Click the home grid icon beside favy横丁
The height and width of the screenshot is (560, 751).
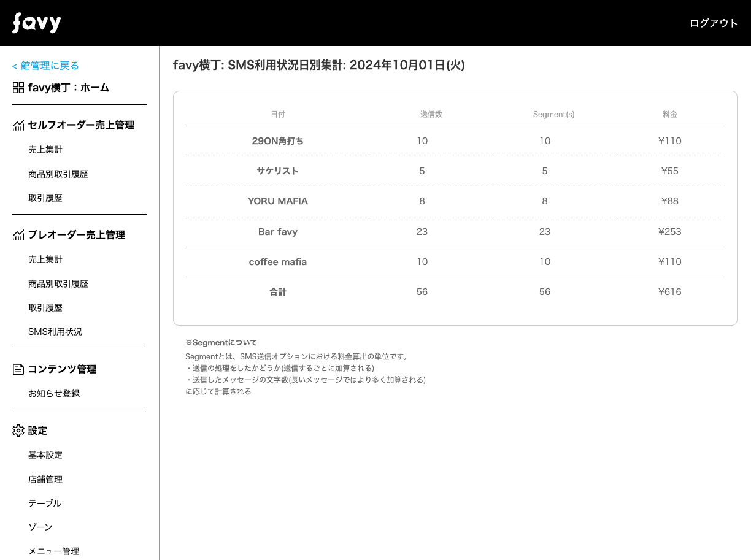18,88
